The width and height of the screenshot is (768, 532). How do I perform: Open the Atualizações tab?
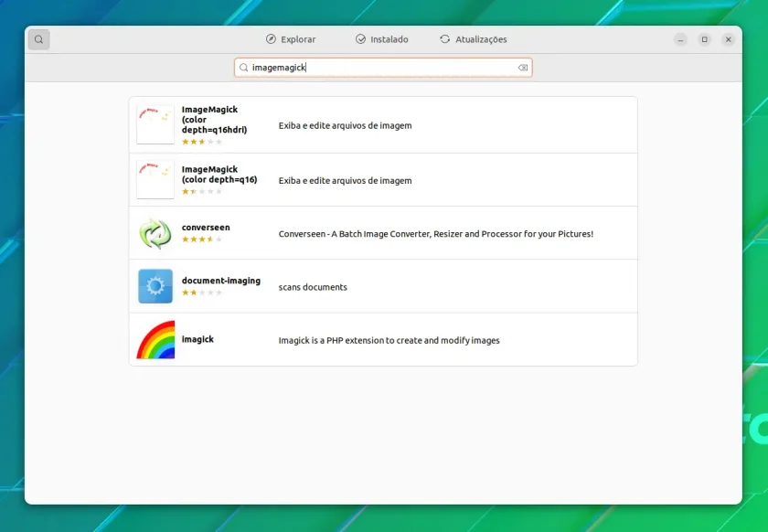tap(474, 39)
